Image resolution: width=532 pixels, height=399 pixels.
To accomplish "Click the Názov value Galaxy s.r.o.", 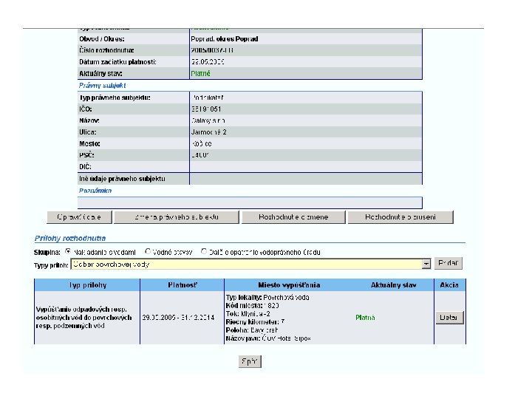I will [208, 120].
